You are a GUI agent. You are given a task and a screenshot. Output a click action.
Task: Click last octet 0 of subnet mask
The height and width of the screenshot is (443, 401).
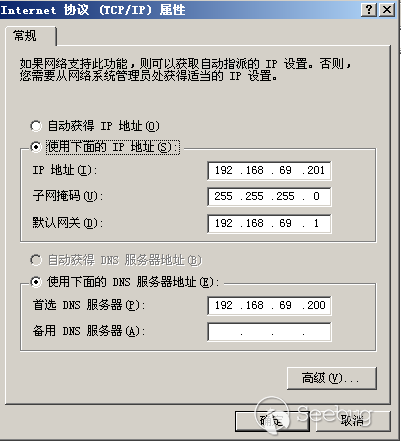[316, 196]
